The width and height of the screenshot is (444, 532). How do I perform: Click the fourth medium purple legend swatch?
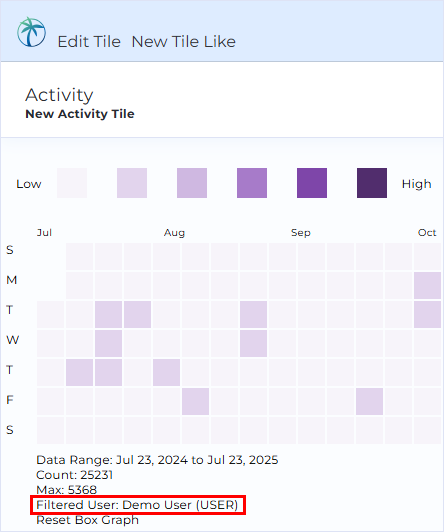252,183
